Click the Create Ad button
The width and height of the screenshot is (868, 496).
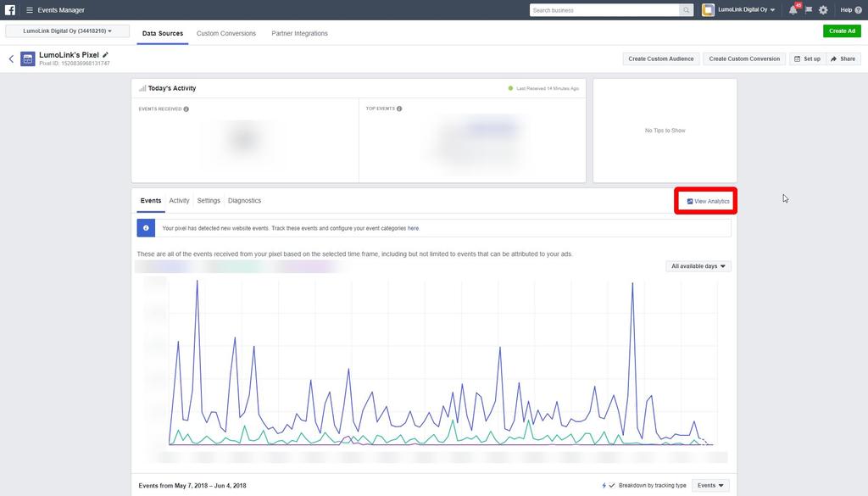point(842,31)
